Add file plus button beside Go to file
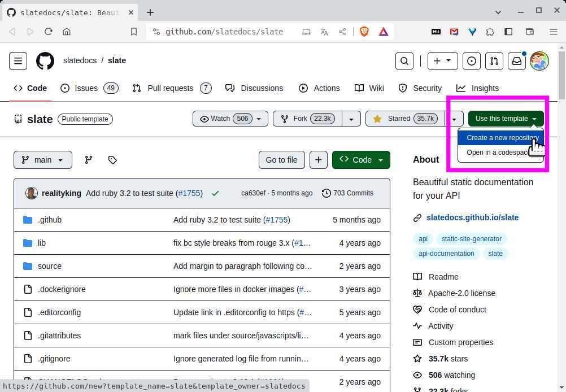 [319, 160]
